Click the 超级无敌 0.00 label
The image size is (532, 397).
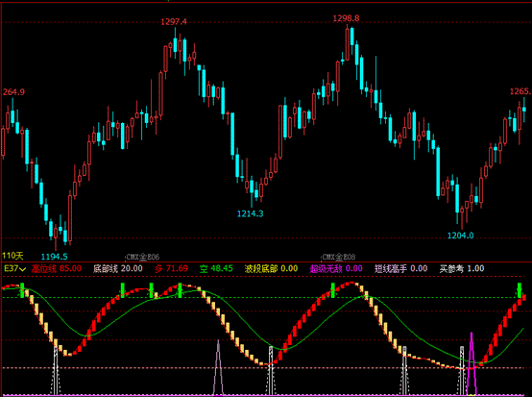pos(336,268)
